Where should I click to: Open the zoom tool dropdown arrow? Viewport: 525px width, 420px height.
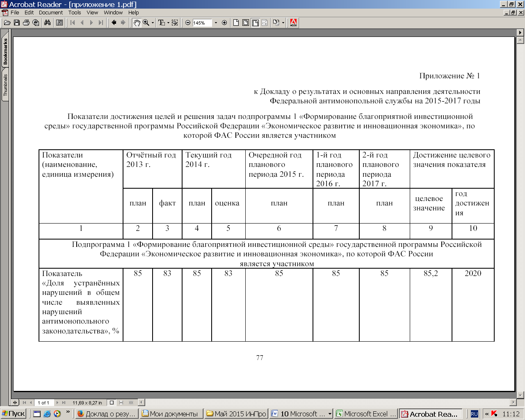[153, 23]
